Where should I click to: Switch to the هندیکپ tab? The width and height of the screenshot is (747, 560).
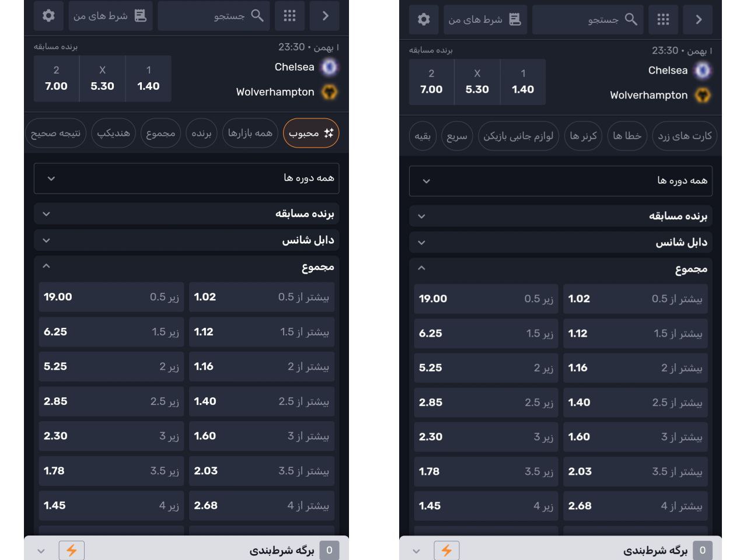(x=113, y=133)
